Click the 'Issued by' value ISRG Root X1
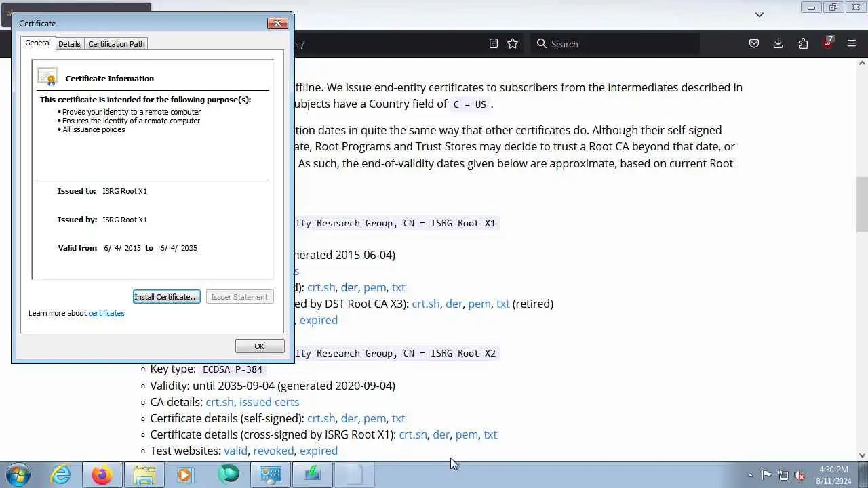Viewport: 868px width, 488px height. (125, 220)
